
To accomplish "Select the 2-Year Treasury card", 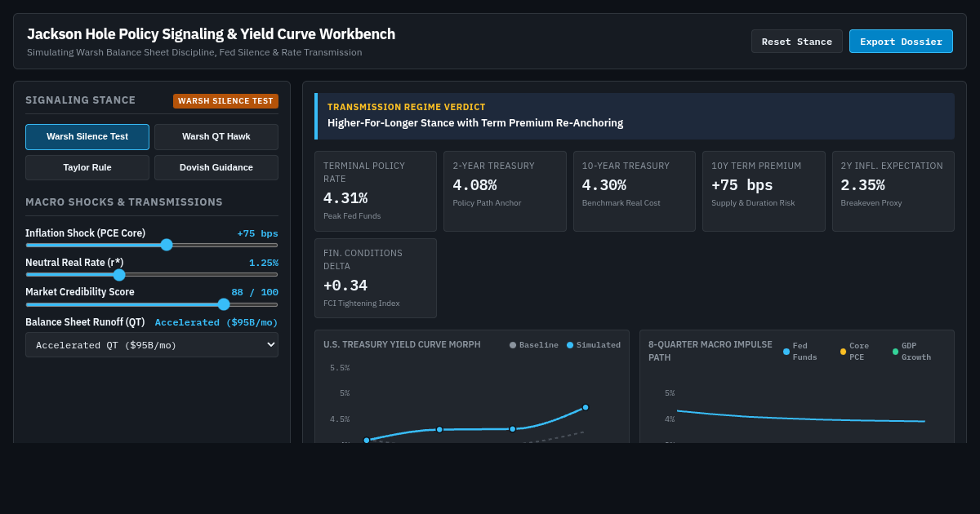I will point(505,192).
